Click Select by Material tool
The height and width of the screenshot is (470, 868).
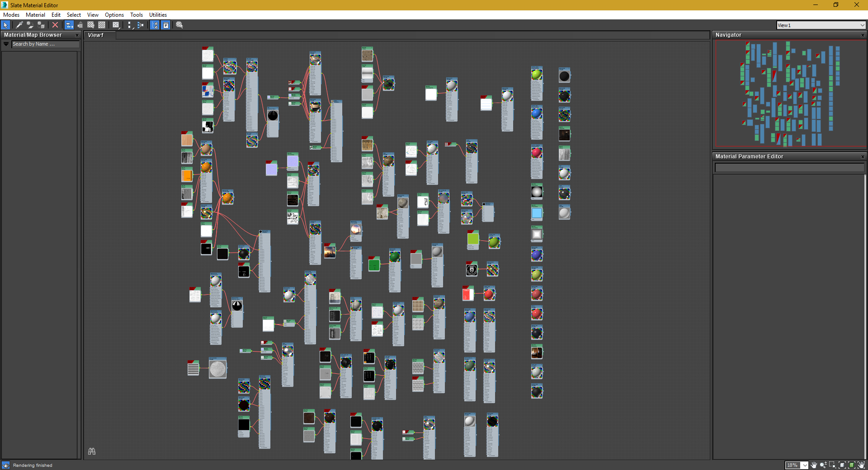pyautogui.click(x=179, y=25)
